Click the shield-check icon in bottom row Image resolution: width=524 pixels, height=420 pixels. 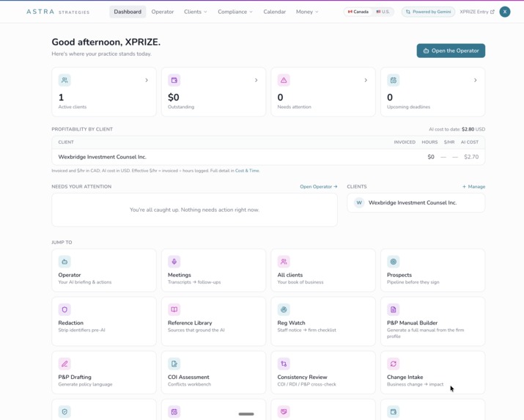[x=64, y=412]
